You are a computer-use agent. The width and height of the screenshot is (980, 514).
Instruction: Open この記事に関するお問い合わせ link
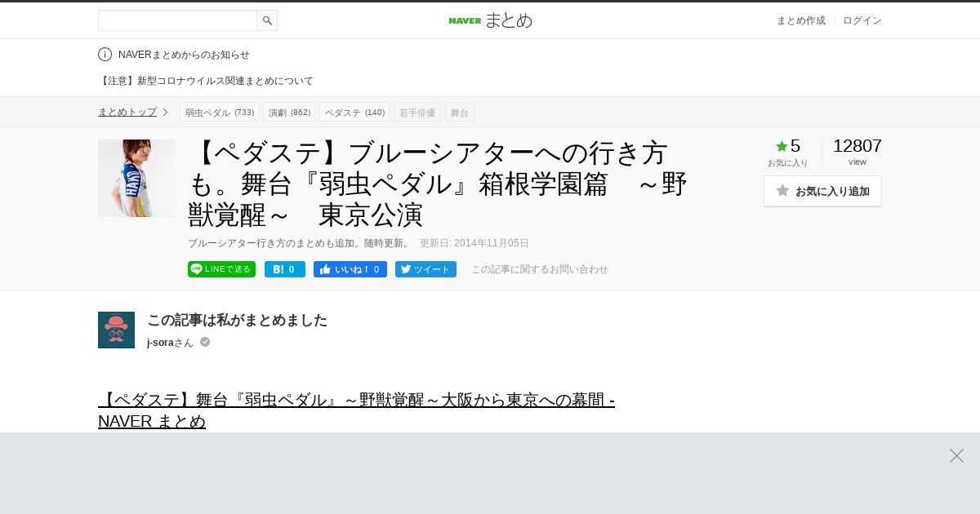[x=540, y=269]
